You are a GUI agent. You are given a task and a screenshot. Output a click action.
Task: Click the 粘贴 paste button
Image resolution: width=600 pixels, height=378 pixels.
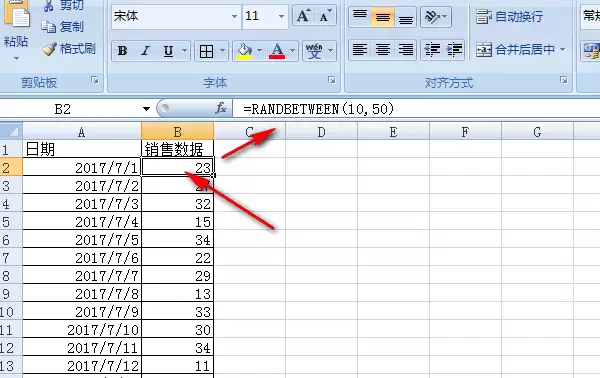(16, 31)
